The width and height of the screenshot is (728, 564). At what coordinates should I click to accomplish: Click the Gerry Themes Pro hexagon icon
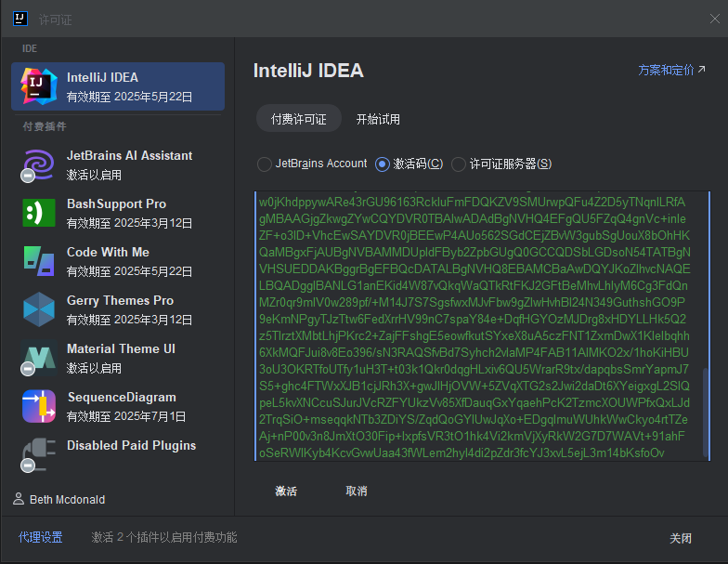(39, 309)
